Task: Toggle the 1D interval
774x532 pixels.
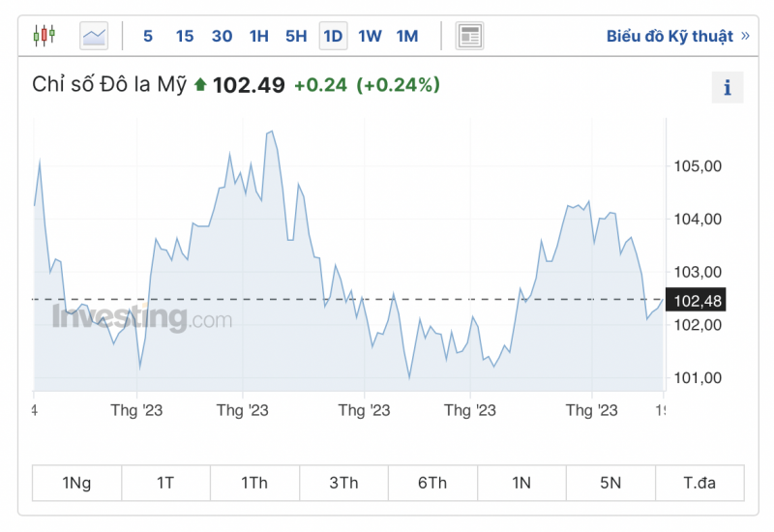Action: tap(333, 36)
